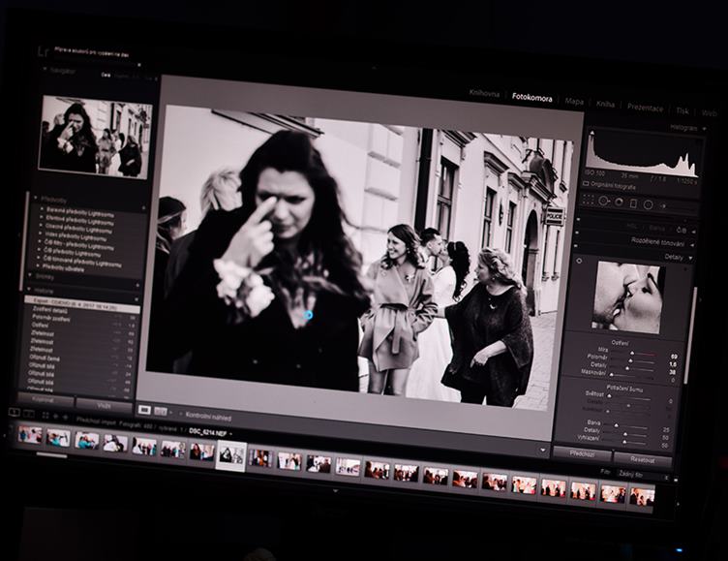Toggle HSL panel on/off switch
The height and width of the screenshot is (561, 728).
tap(579, 220)
